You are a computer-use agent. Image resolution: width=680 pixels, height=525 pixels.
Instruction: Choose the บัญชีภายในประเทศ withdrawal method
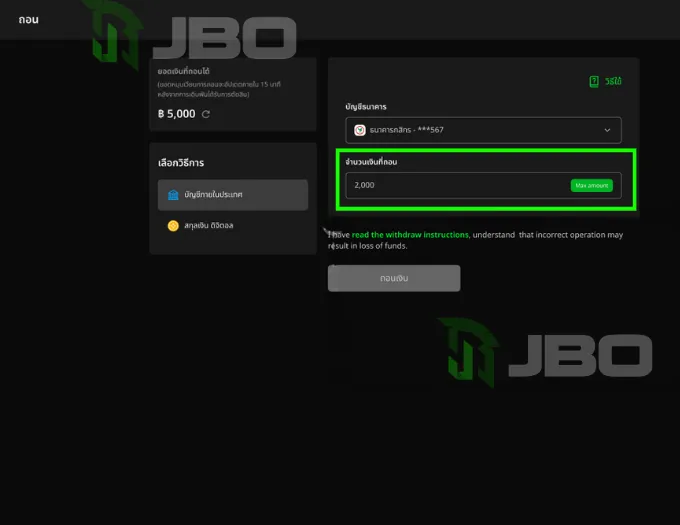click(233, 195)
